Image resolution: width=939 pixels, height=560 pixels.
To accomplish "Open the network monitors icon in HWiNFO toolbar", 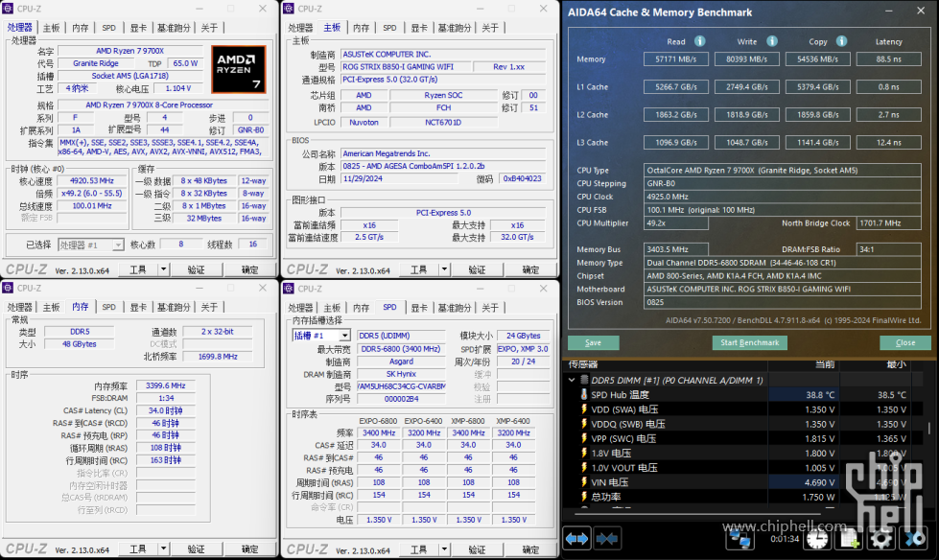I will (739, 539).
